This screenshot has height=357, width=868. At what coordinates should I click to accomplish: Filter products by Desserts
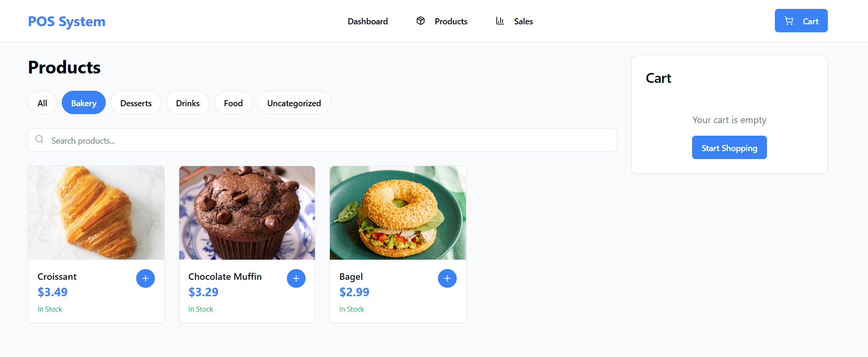point(136,103)
